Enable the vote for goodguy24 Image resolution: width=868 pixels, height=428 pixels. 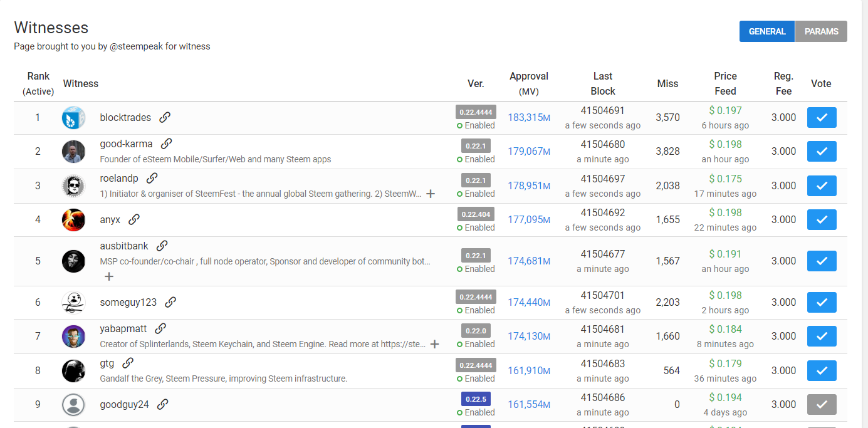(822, 405)
